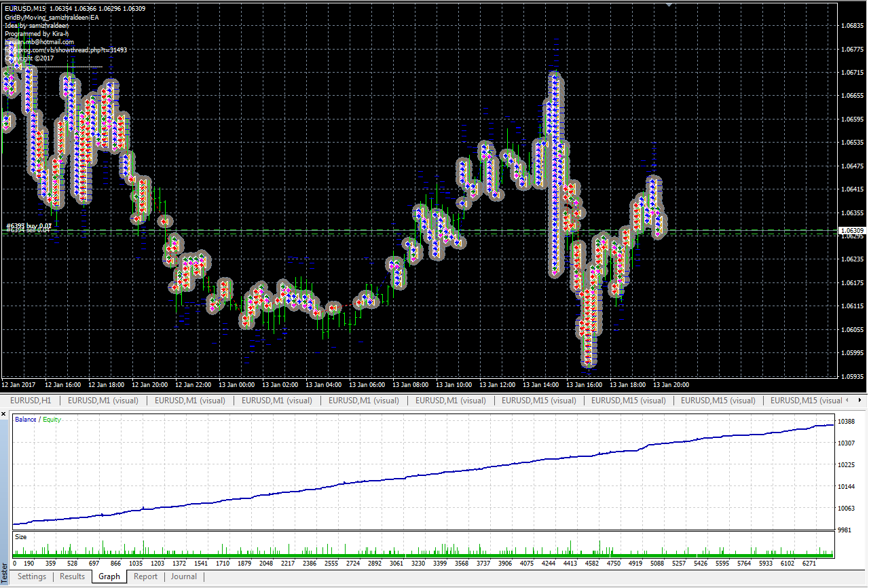Click the 13 Jan 12:00 time axis label
The image size is (869, 588).
pos(497,384)
